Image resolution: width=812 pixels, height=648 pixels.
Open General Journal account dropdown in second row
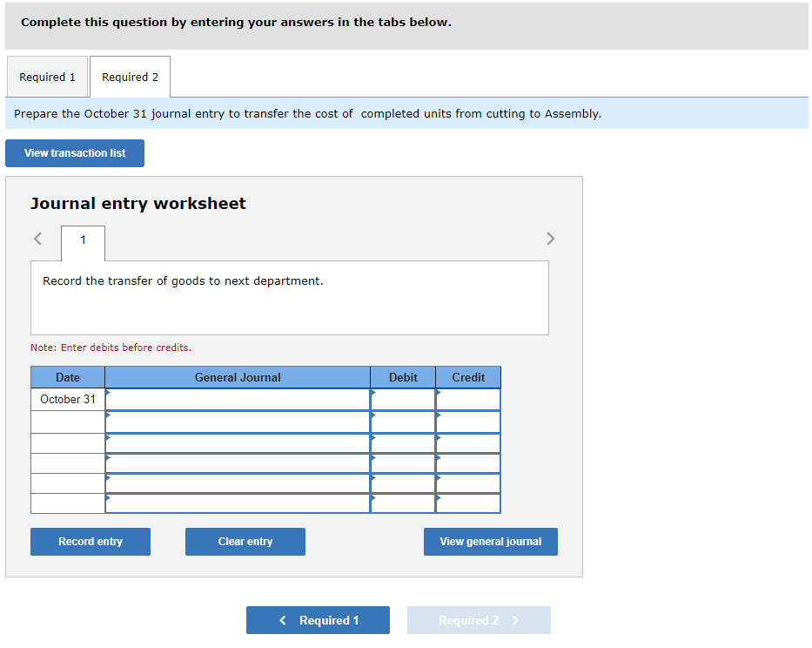(x=238, y=422)
